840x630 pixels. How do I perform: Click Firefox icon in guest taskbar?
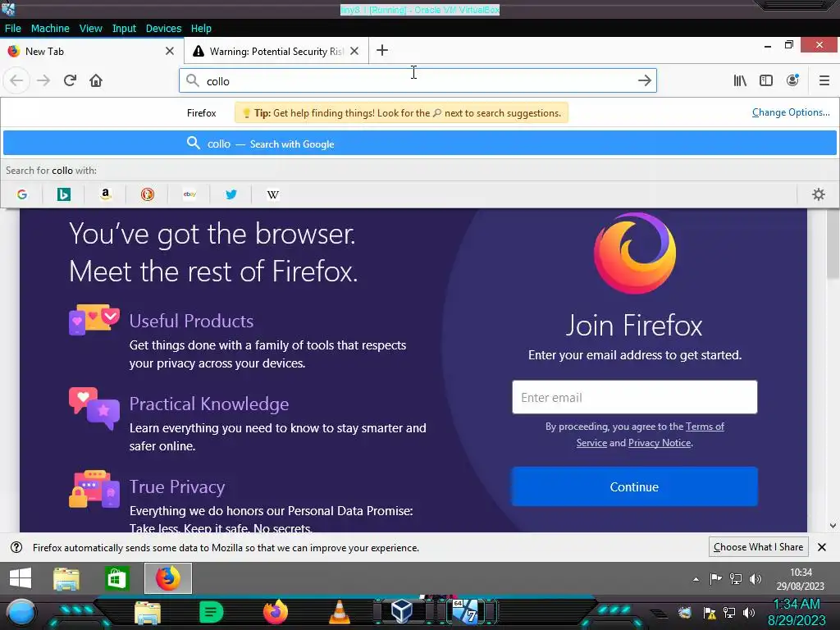[x=168, y=578]
